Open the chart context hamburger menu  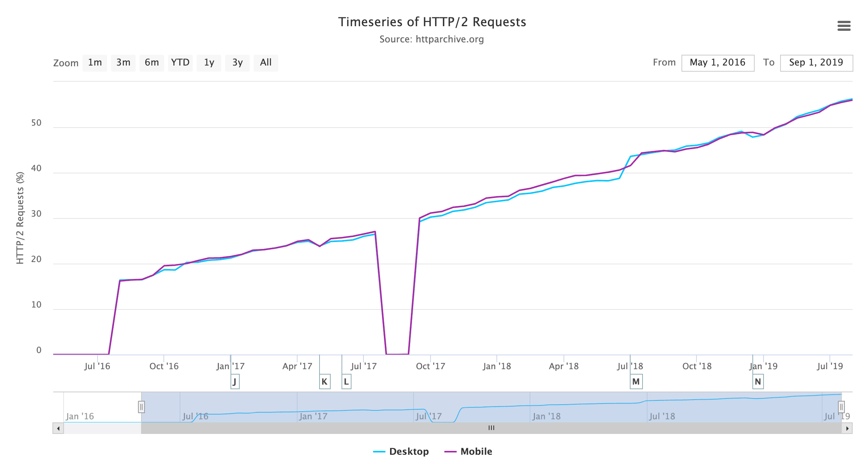(x=844, y=26)
